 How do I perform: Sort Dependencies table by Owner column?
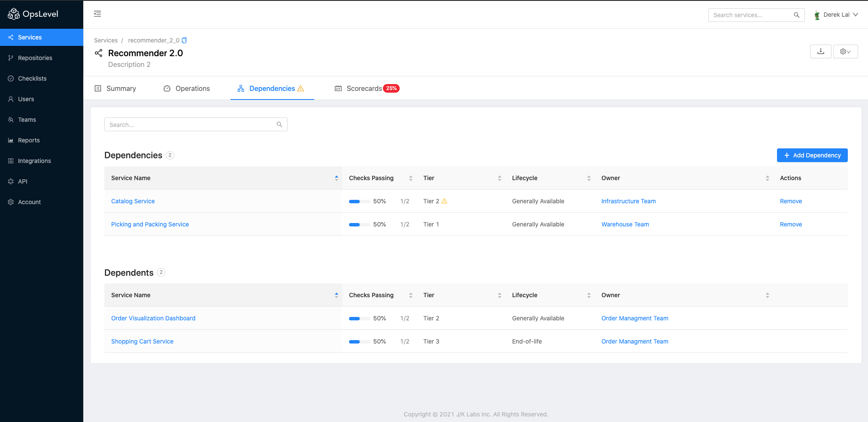pos(767,178)
